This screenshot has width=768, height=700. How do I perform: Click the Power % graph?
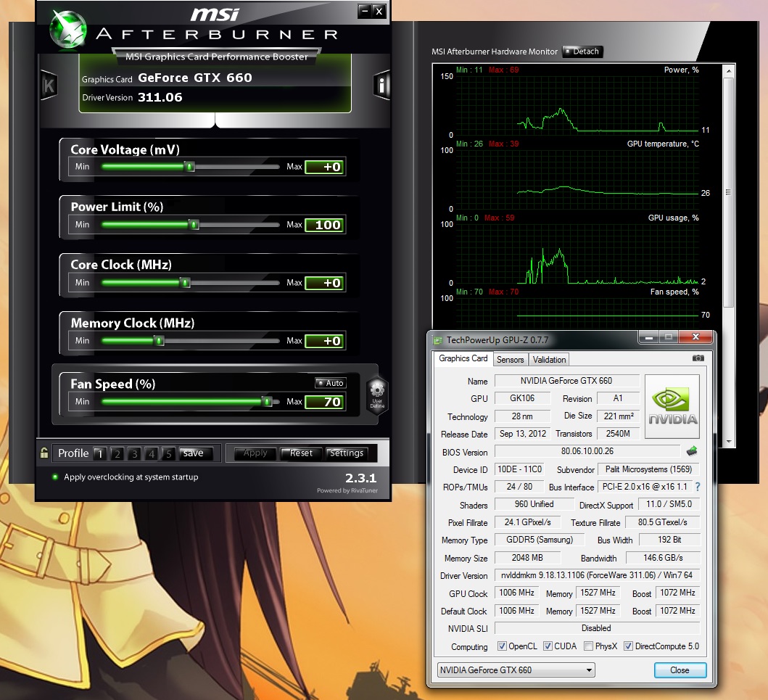click(x=577, y=105)
